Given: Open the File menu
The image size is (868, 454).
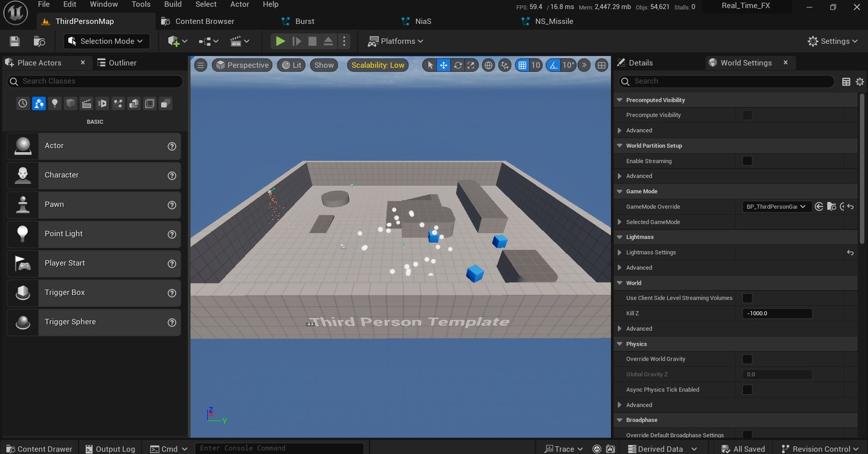Looking at the screenshot, I should point(44,5).
